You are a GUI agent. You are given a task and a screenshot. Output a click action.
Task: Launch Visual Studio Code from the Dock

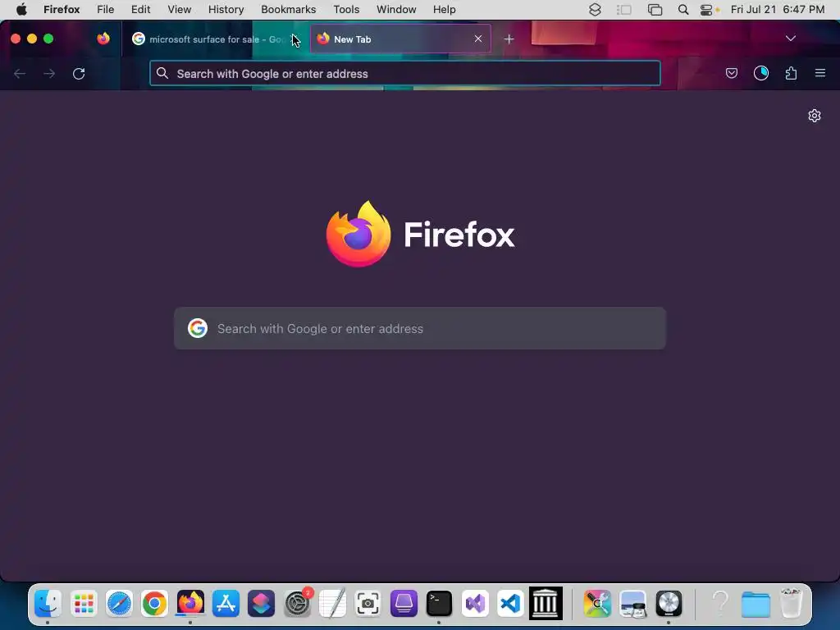(510, 604)
